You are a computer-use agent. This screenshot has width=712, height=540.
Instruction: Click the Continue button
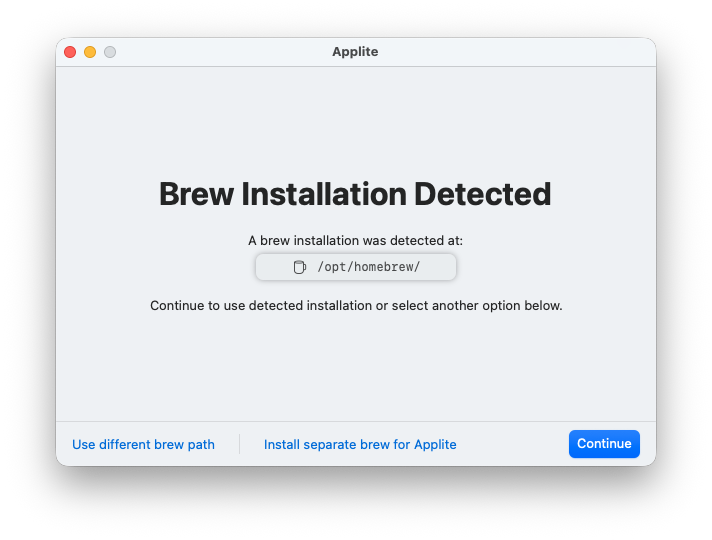604,444
